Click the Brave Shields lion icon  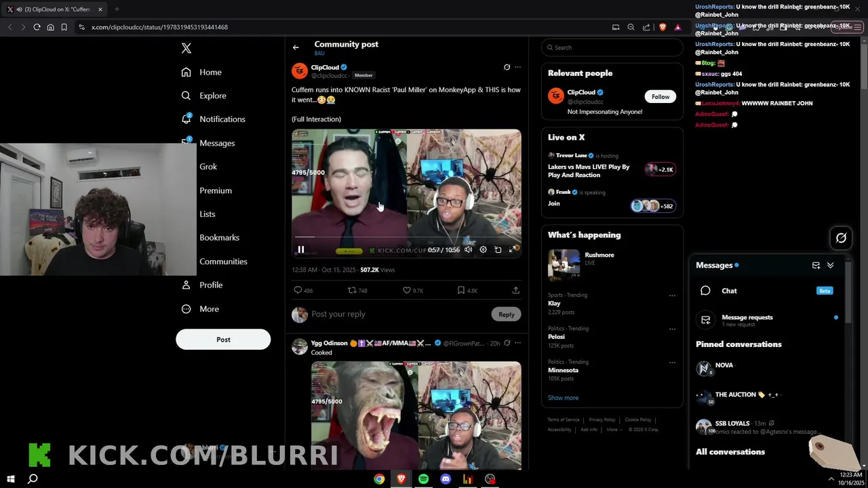coord(663,27)
